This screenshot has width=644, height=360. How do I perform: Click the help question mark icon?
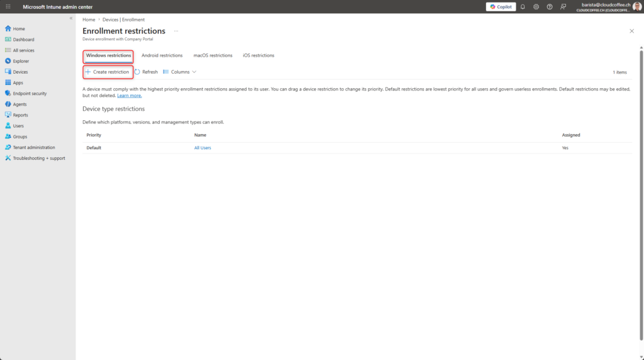coord(550,6)
